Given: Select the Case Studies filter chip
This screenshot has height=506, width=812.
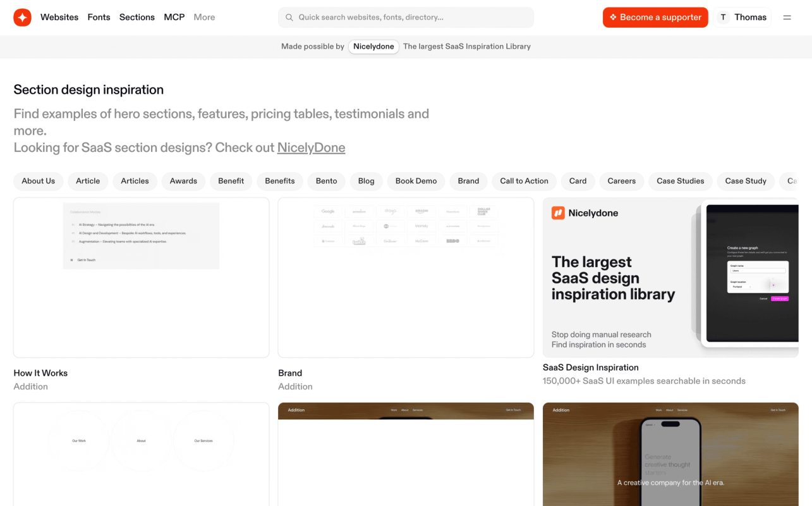Looking at the screenshot, I should (x=681, y=181).
